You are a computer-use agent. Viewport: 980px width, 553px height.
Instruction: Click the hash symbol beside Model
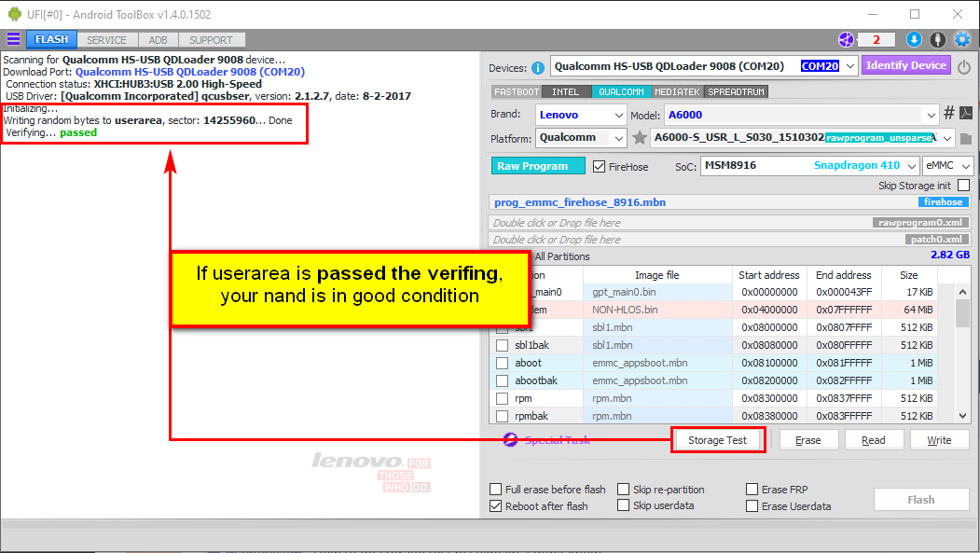pos(948,113)
